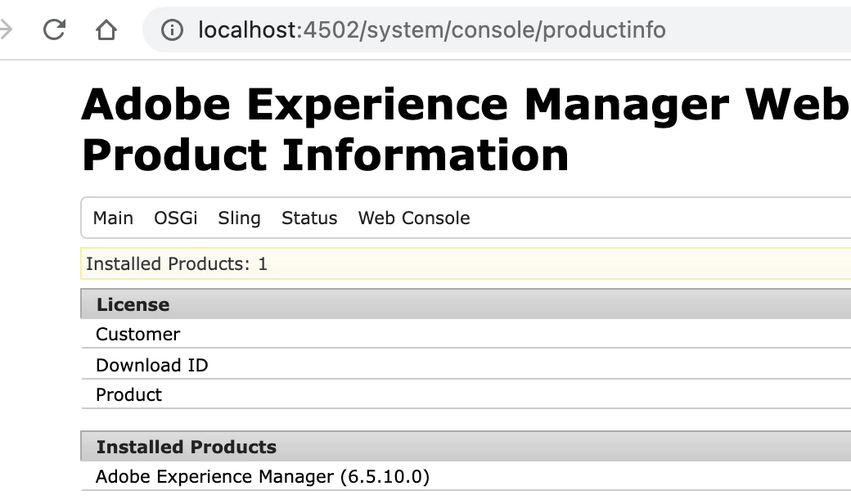Reload the current page

click(54, 30)
